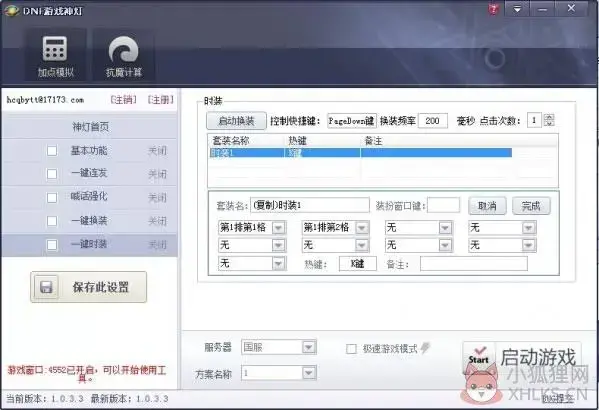Open the 第1排第2格 slot dropdown

[x=362, y=228]
